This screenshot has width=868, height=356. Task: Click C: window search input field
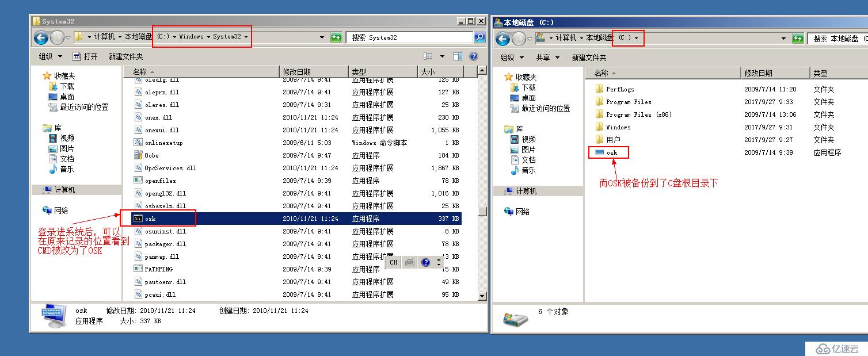point(838,39)
